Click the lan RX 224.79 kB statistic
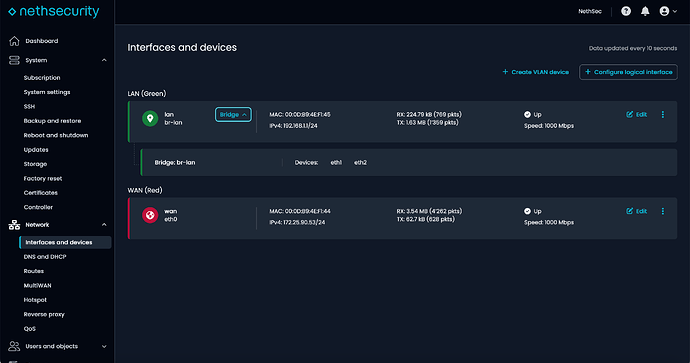 tap(429, 114)
